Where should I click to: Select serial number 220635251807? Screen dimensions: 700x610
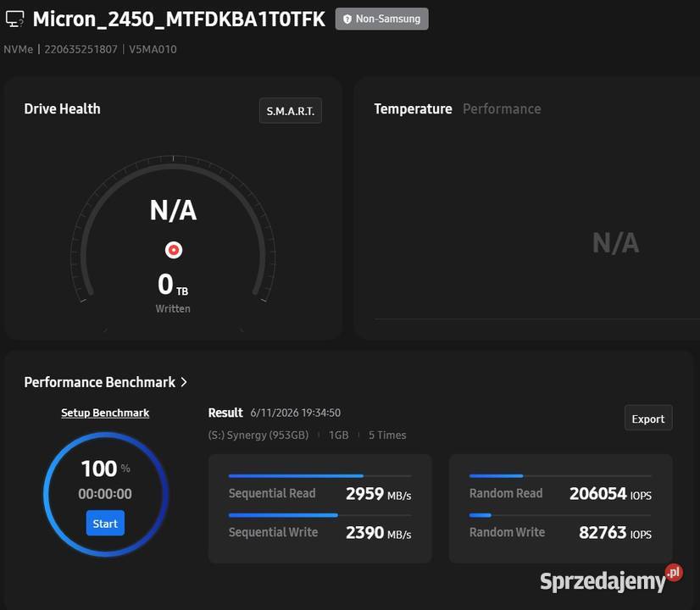(x=81, y=49)
